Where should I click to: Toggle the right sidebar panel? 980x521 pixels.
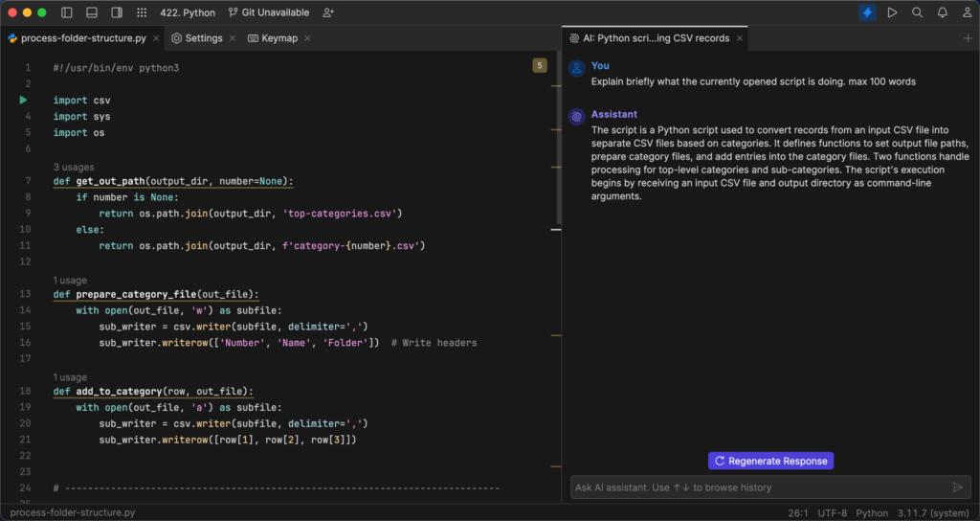click(117, 12)
